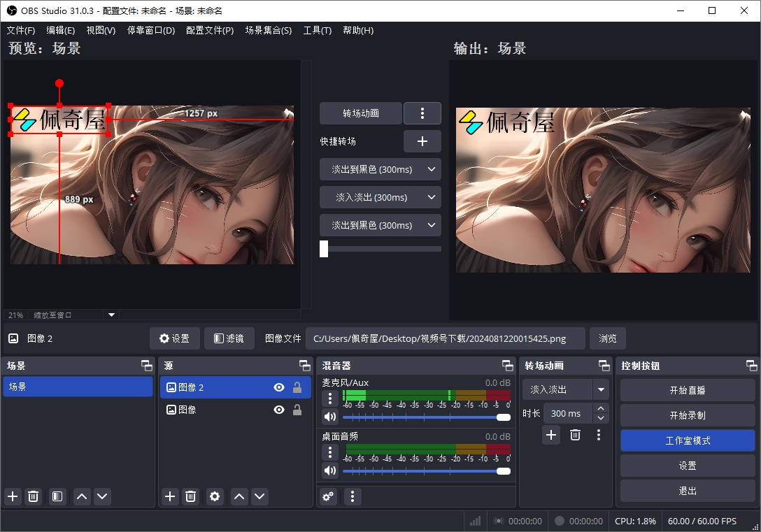Open the 编辑(E) menu
Screen dimensions: 761x532
(61, 30)
